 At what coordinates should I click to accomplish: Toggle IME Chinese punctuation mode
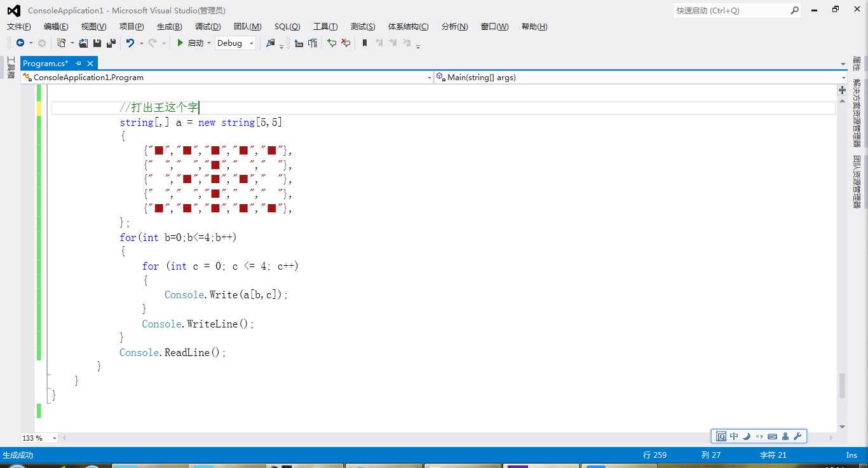point(759,436)
